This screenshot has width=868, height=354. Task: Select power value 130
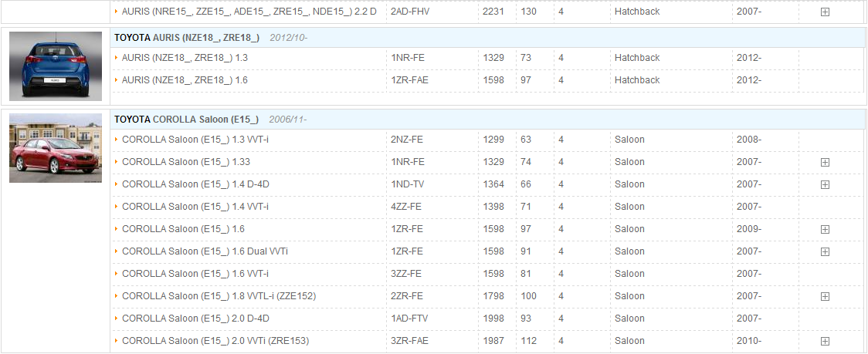pos(529,12)
